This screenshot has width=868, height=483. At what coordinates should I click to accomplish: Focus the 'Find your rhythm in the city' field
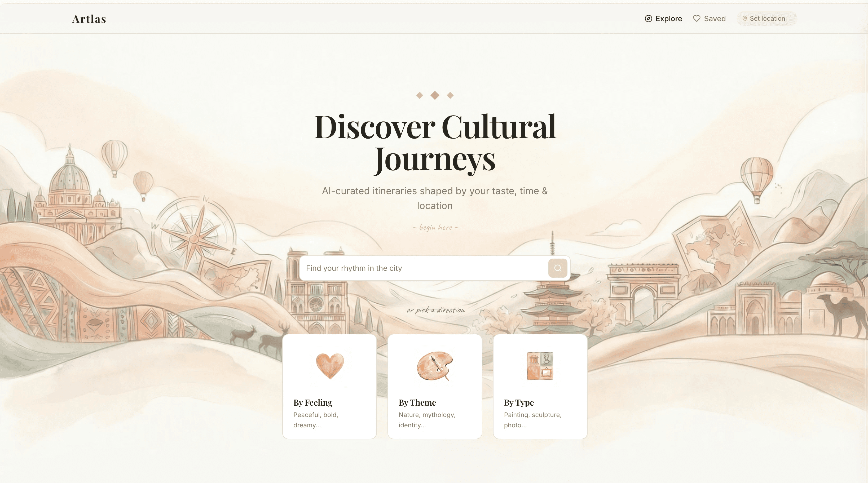(x=424, y=268)
